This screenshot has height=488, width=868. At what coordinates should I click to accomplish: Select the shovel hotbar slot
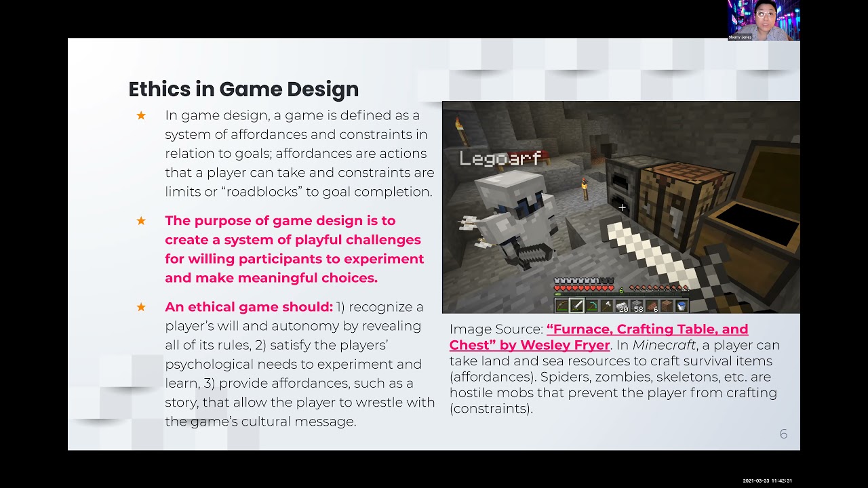[607, 306]
